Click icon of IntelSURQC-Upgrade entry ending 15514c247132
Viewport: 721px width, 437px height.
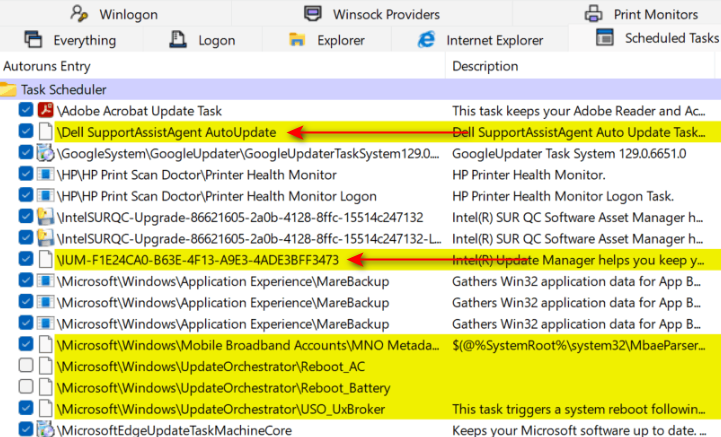pos(46,217)
